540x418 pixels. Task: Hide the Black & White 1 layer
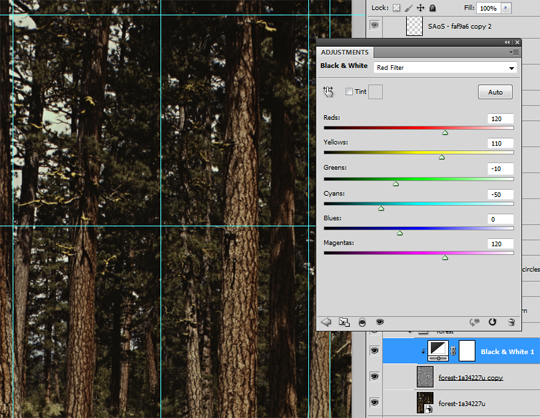[374, 351]
